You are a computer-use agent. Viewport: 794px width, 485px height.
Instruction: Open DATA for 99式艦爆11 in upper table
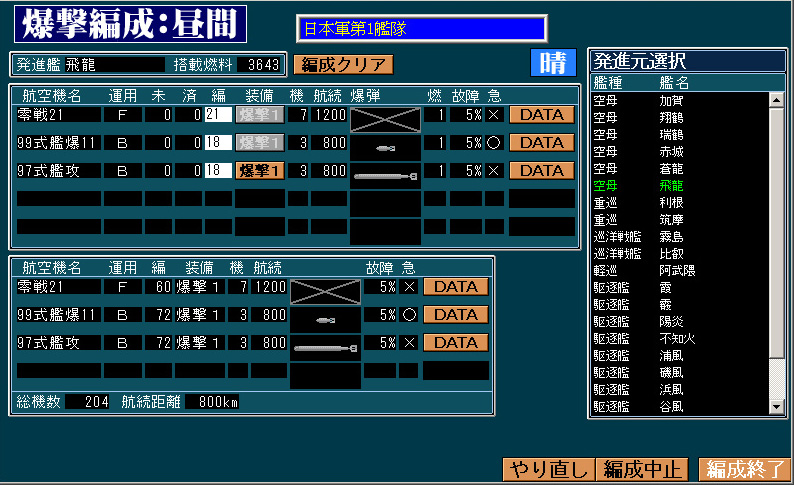click(x=542, y=143)
